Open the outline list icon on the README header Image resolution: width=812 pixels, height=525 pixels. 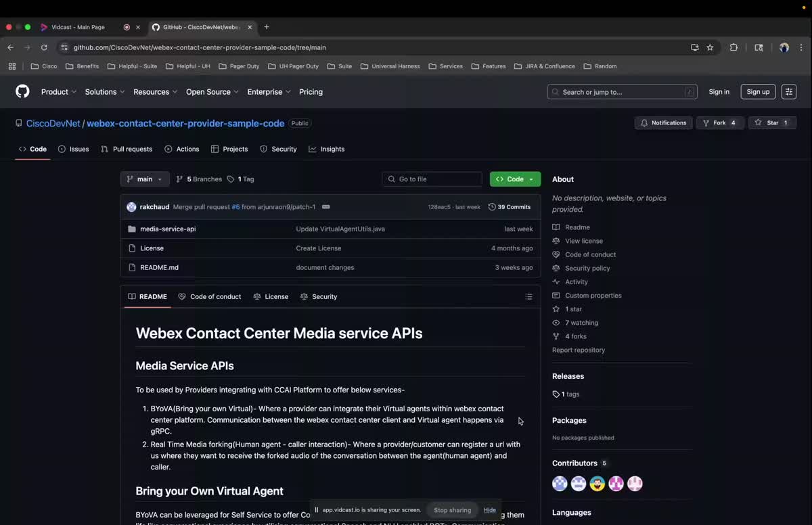(528, 296)
